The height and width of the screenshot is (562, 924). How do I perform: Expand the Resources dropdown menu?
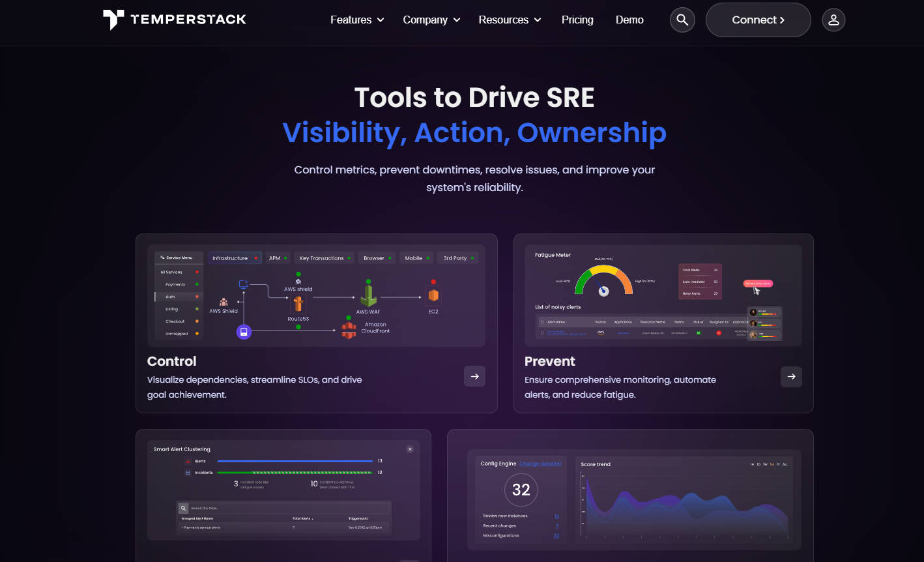pos(510,20)
